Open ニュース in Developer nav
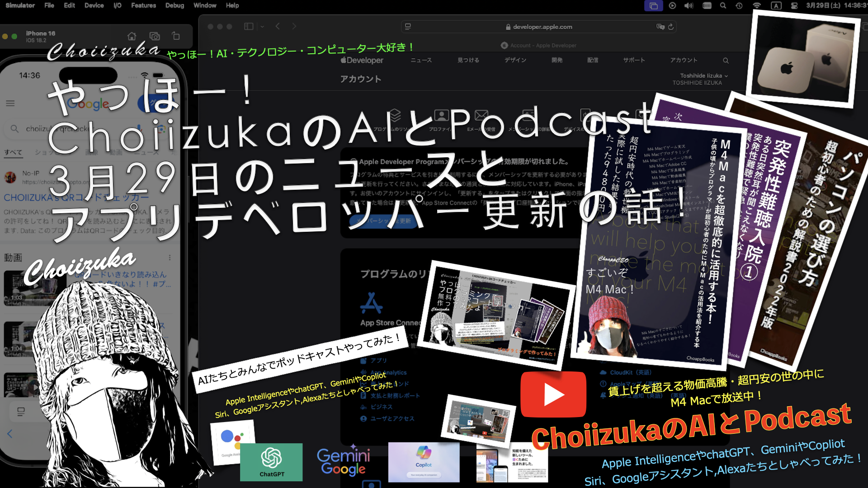 click(421, 60)
